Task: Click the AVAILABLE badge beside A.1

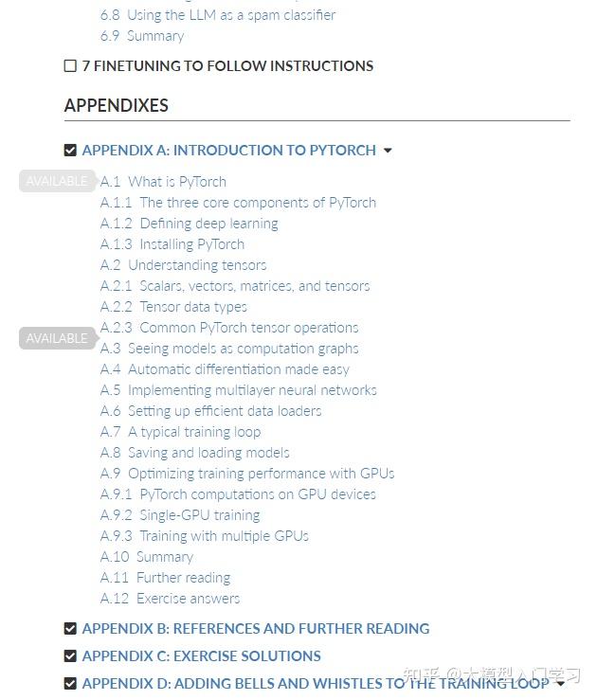Action: tap(56, 181)
